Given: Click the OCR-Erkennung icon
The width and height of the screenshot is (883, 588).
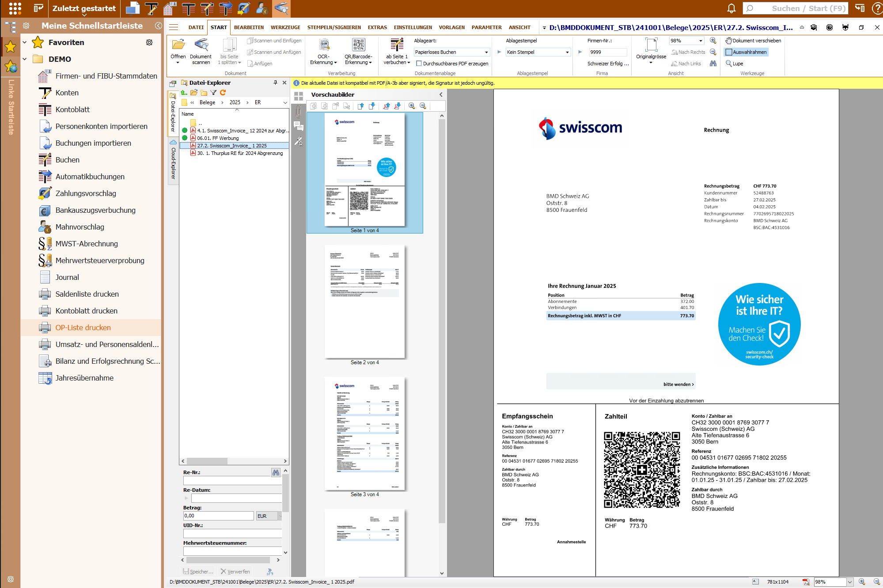Looking at the screenshot, I should pyautogui.click(x=324, y=45).
